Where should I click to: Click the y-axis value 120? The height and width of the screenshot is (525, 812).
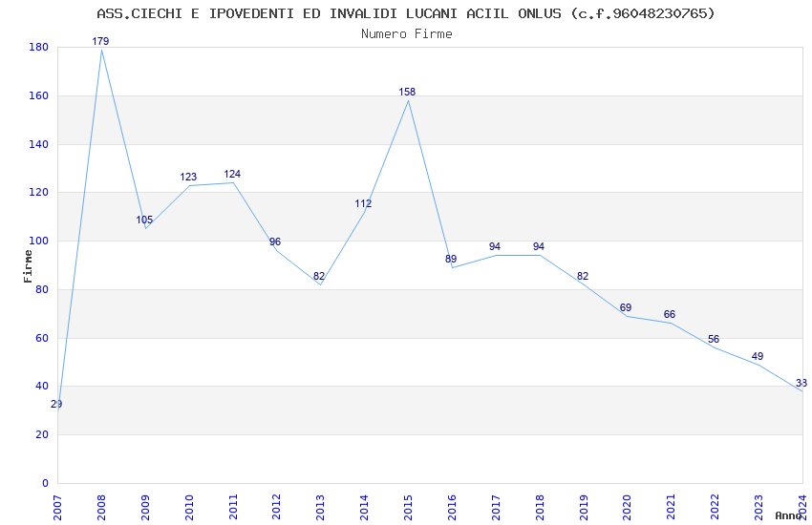[x=38, y=192]
